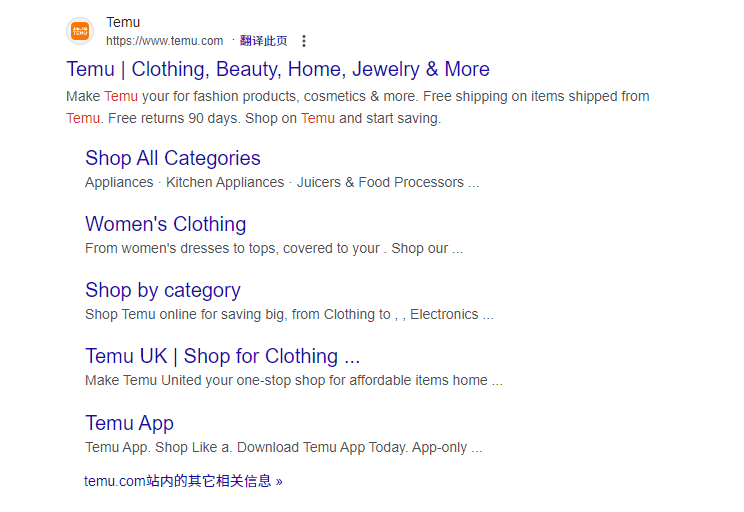744x512 pixels.
Task: Click red 'Temu' before 'Free returns 90 days'
Action: point(83,118)
